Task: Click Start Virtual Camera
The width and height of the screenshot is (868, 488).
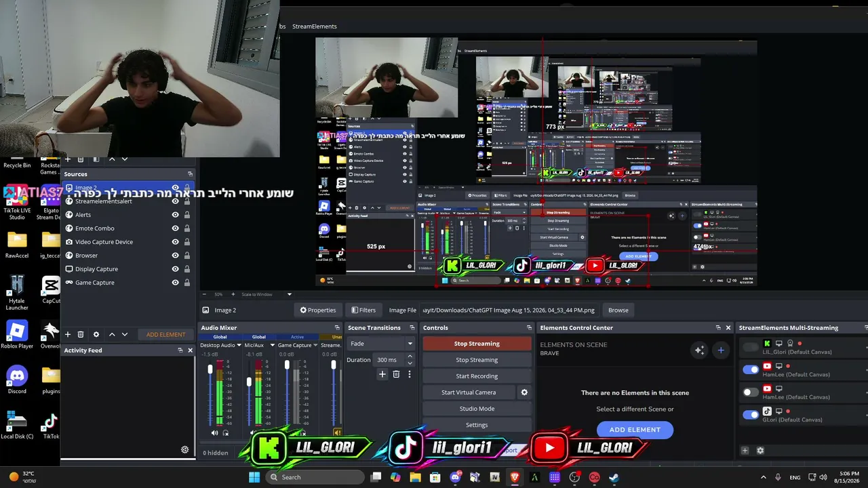Action: tap(469, 392)
